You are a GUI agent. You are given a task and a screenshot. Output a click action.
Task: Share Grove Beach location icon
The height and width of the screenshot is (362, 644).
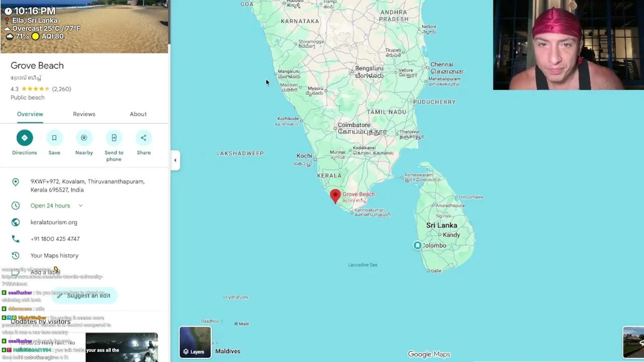(x=143, y=138)
